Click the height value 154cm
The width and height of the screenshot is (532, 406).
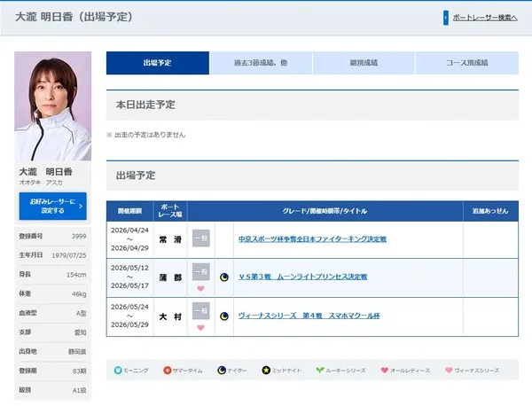[x=76, y=275]
